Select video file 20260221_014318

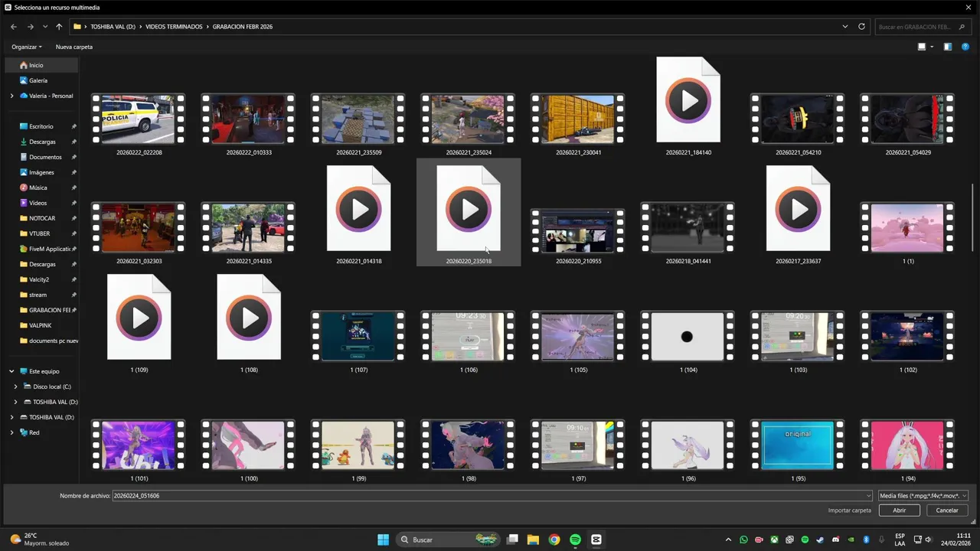pos(359,208)
